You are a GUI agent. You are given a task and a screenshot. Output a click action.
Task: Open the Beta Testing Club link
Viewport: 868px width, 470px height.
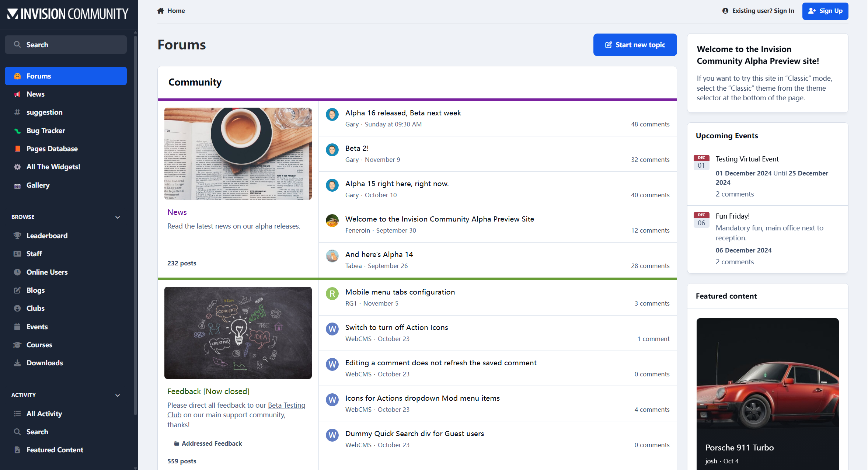click(286, 405)
